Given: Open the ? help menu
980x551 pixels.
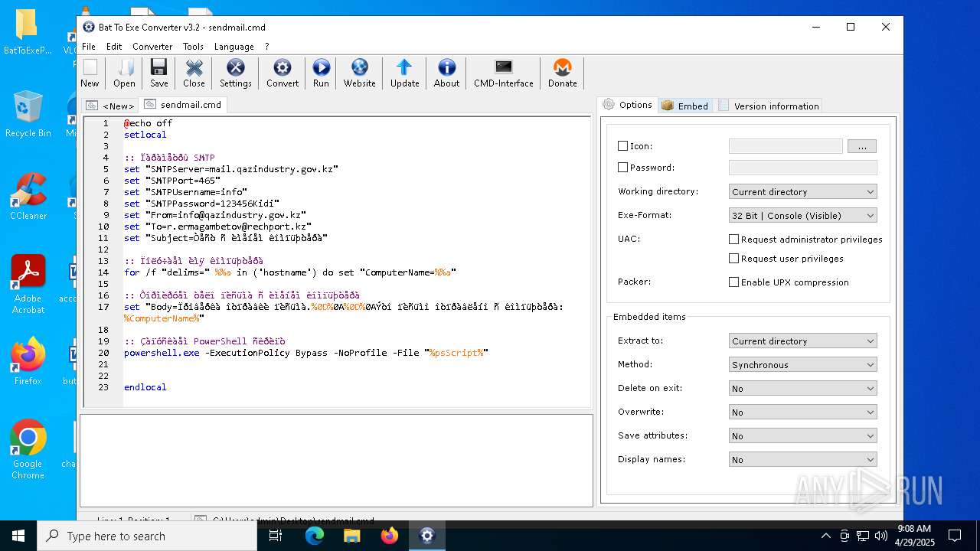Looking at the screenshot, I should [267, 47].
